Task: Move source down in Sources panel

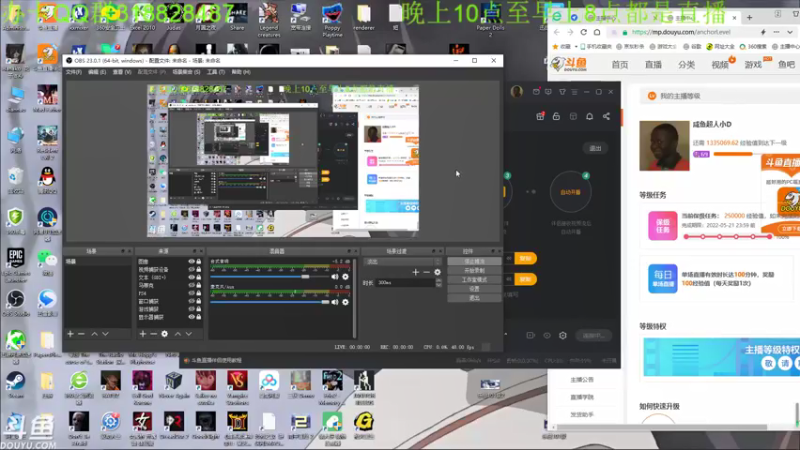Action: (189, 334)
